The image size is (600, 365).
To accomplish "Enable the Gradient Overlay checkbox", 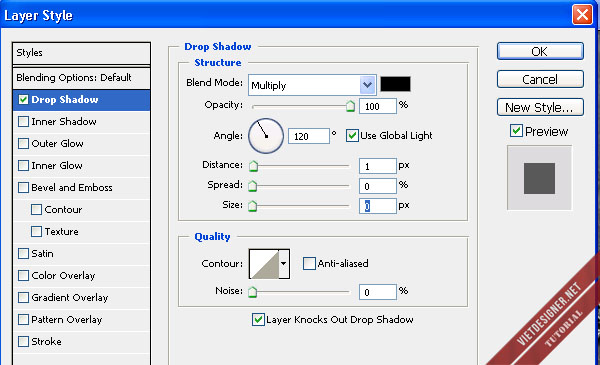I will [23, 298].
